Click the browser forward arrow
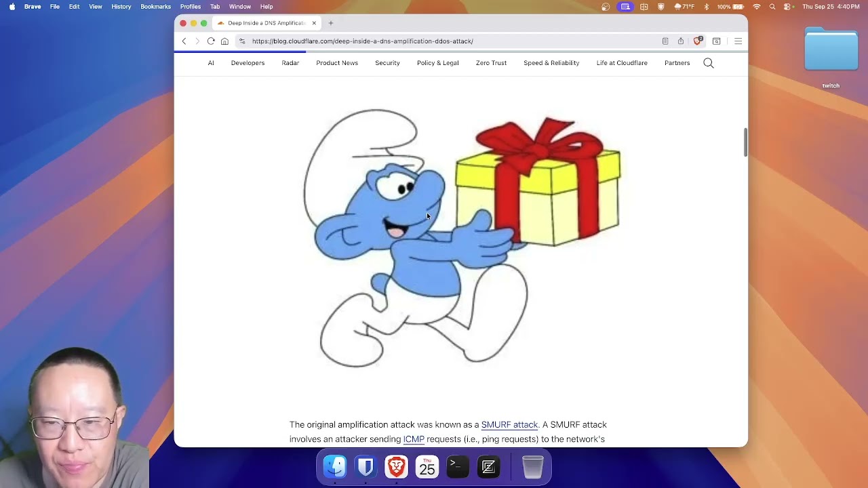Image resolution: width=868 pixels, height=488 pixels. point(197,41)
